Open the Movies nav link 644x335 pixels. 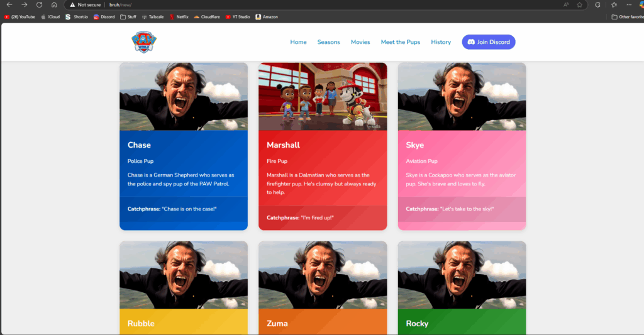pyautogui.click(x=360, y=42)
